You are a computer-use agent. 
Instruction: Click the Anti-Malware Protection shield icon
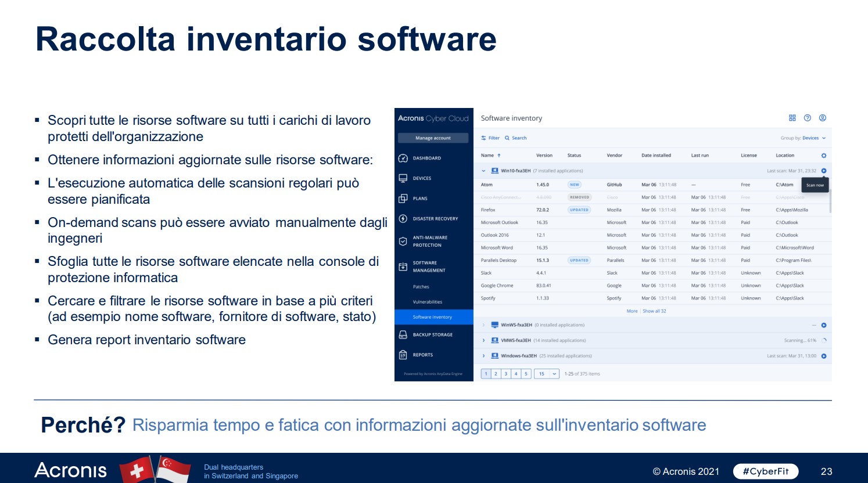tap(403, 241)
